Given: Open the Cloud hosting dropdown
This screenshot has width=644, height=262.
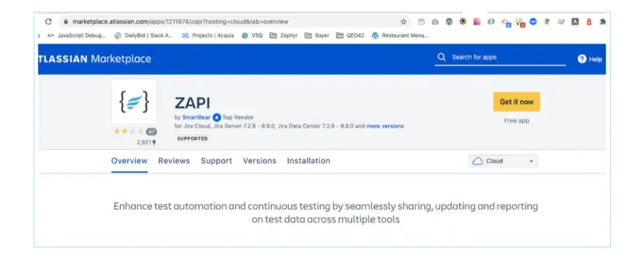Looking at the screenshot, I should coord(503,161).
